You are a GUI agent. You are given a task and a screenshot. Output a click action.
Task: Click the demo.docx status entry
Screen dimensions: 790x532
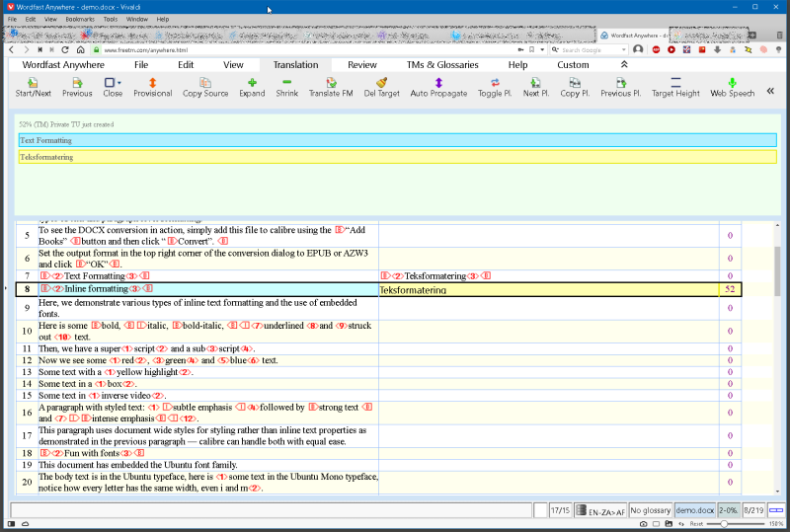(695, 510)
